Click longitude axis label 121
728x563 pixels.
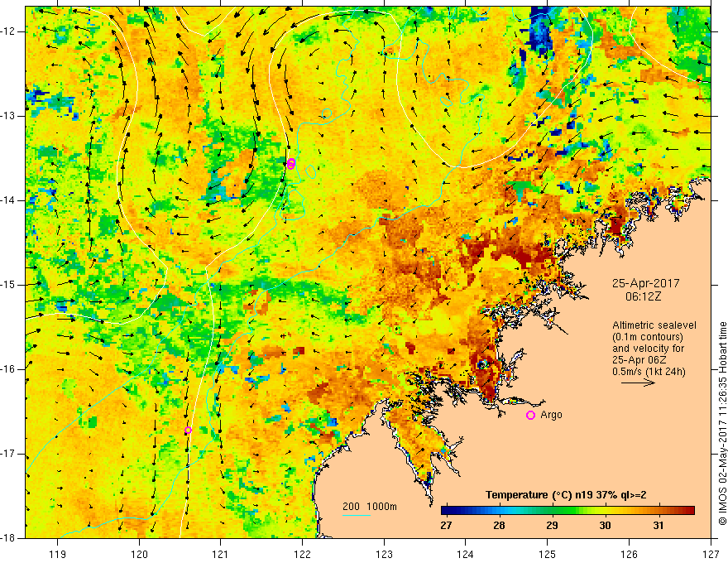[221, 554]
